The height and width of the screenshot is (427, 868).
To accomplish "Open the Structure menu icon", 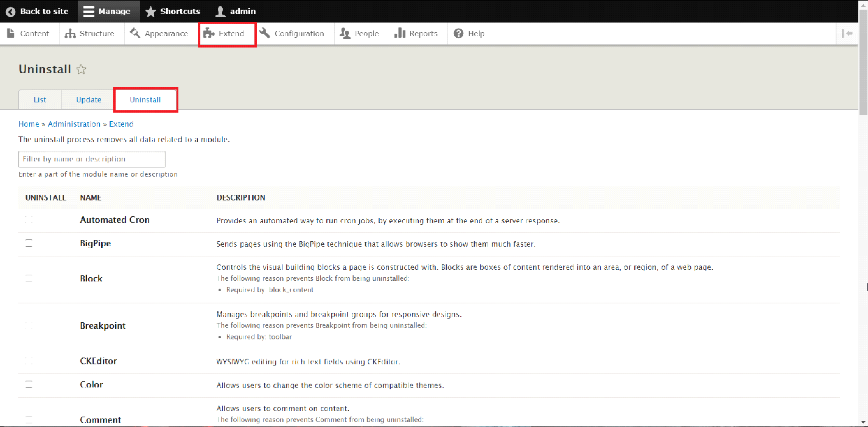I will point(70,34).
